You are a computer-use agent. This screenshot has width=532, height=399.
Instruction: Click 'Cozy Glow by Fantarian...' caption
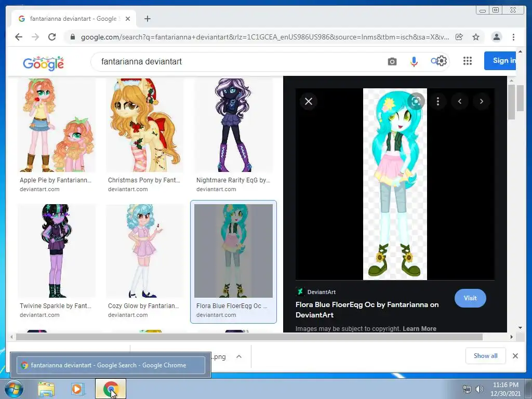tap(143, 305)
